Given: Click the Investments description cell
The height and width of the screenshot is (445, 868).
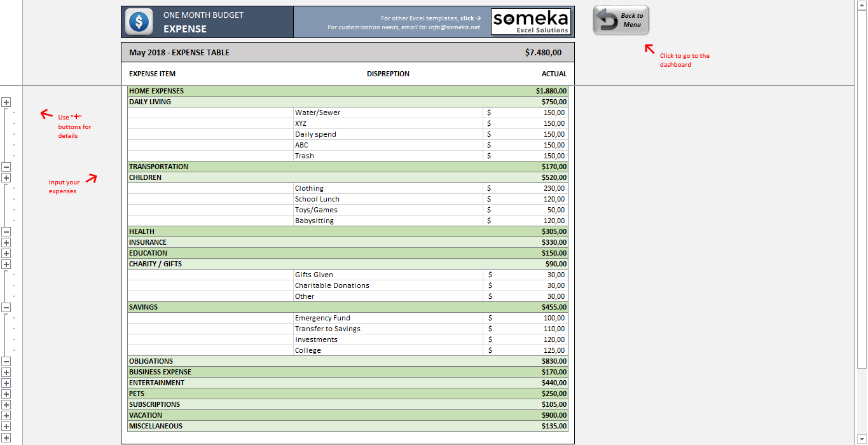Looking at the screenshot, I should (388, 339).
